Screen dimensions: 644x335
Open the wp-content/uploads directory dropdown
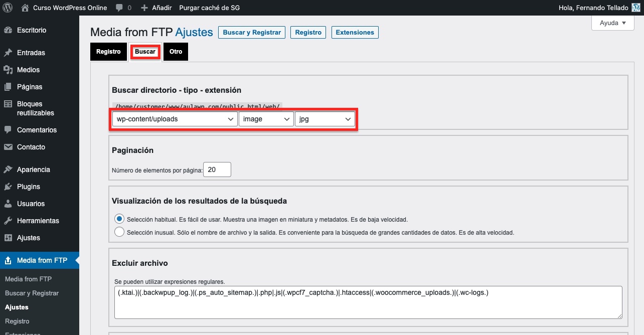pos(175,119)
